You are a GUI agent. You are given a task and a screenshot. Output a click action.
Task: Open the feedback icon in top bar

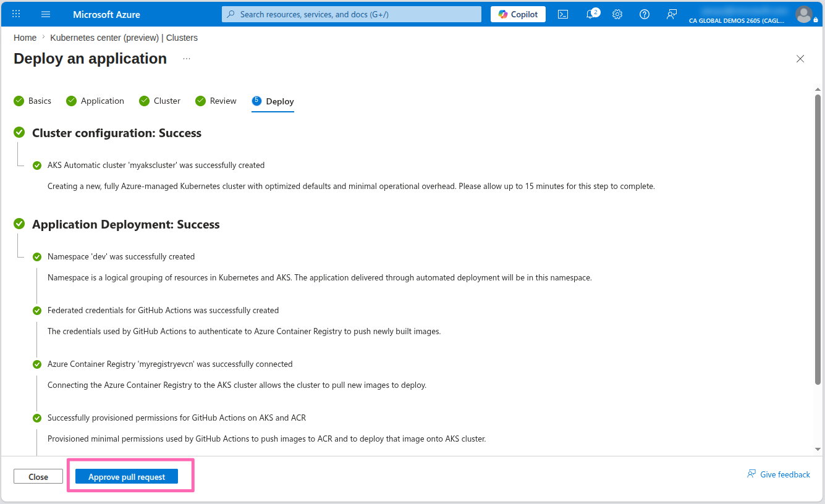(672, 14)
